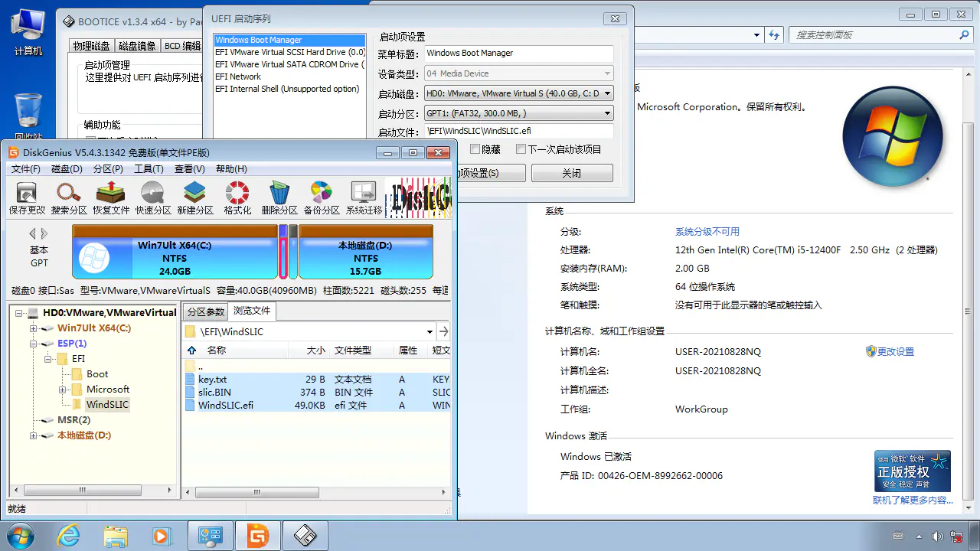Click the 快速分区 (Quick Partition) icon
The width and height of the screenshot is (980, 551).
153,197
